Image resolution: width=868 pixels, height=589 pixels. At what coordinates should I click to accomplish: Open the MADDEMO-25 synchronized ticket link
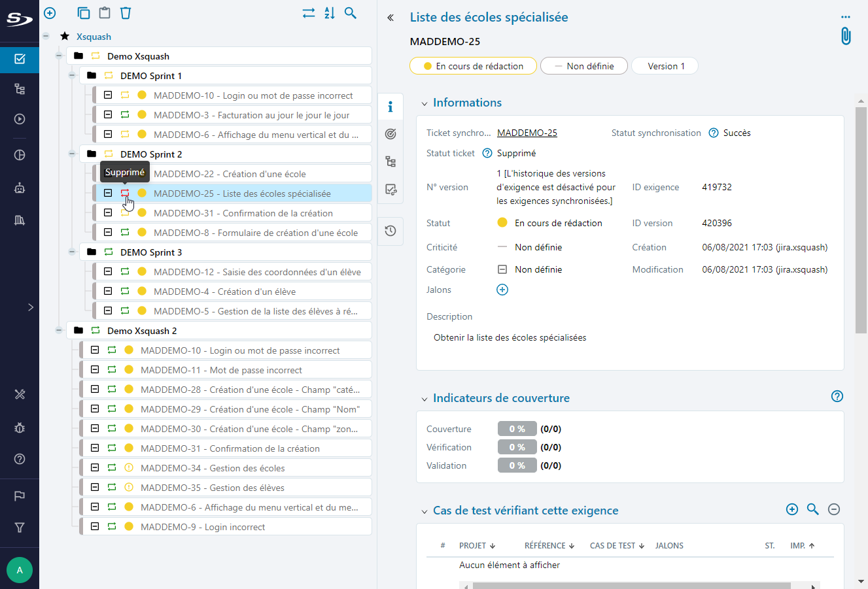[527, 133]
